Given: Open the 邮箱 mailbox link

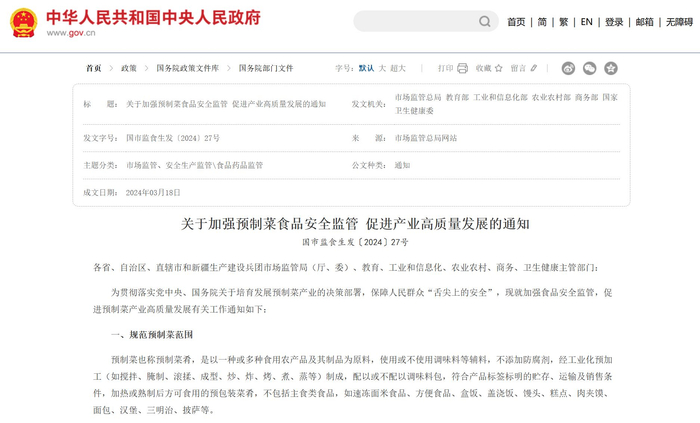Looking at the screenshot, I should (x=644, y=22).
